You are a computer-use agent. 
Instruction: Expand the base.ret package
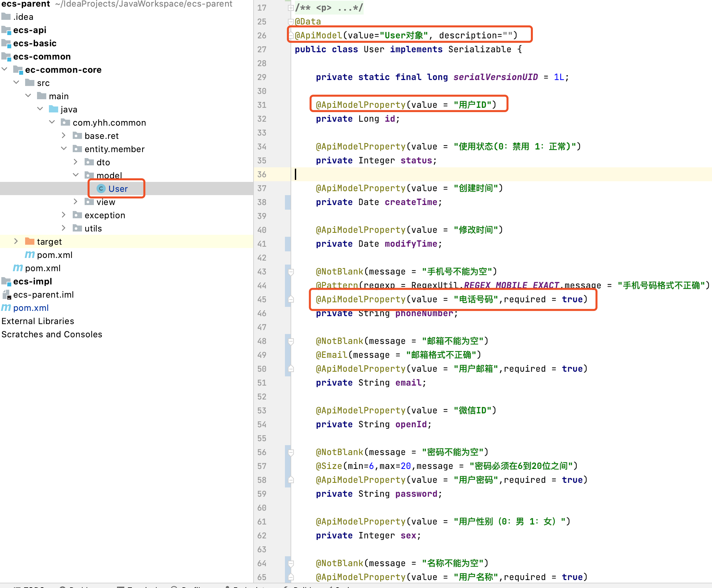click(64, 136)
